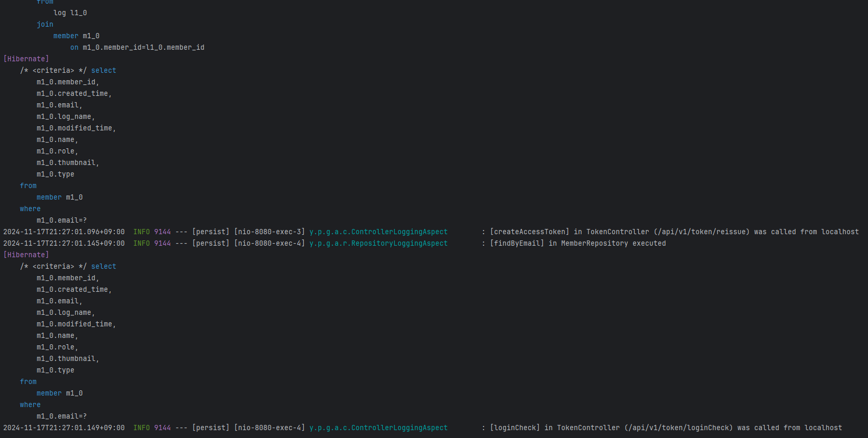
Task: Click [persist] in the createAccessToken row
Action: pos(211,232)
